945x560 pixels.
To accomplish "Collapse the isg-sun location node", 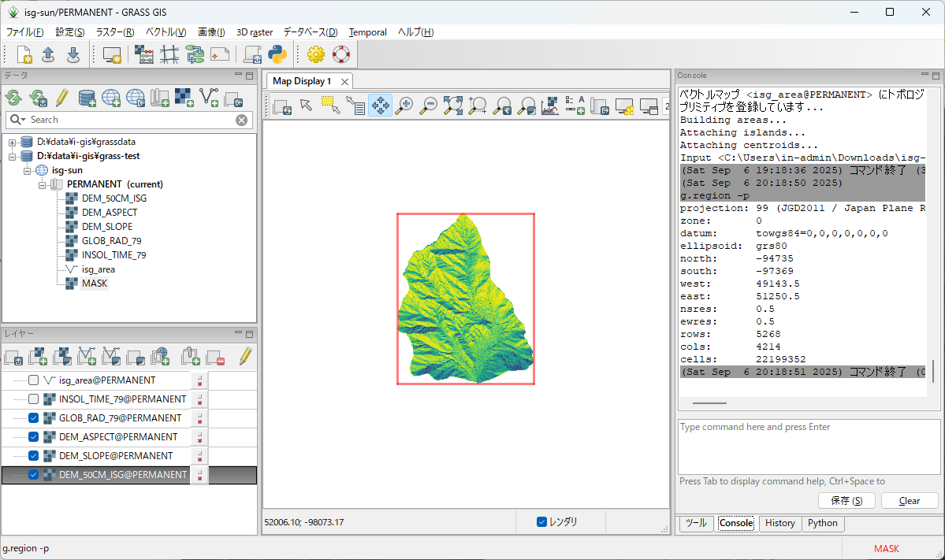I will 27,171.
